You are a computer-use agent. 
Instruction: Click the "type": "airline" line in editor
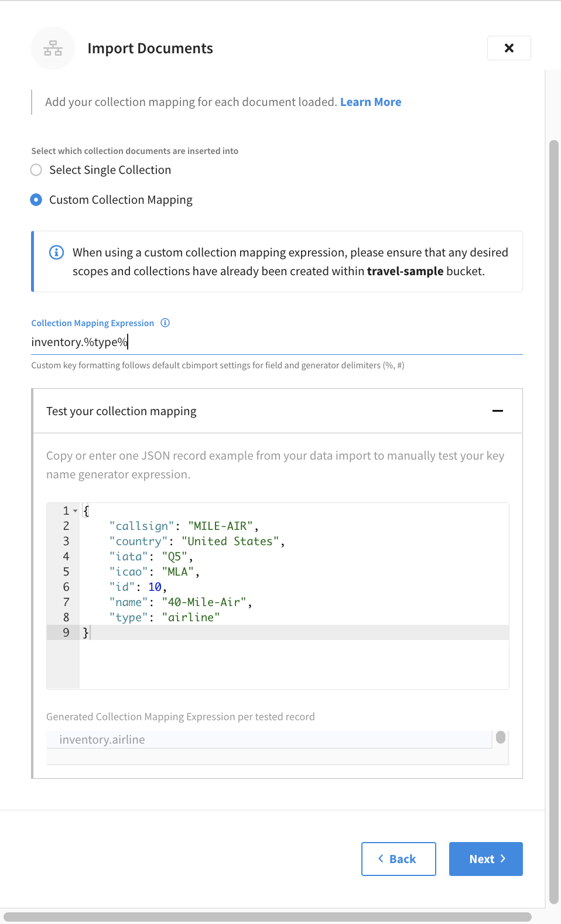(x=294, y=617)
